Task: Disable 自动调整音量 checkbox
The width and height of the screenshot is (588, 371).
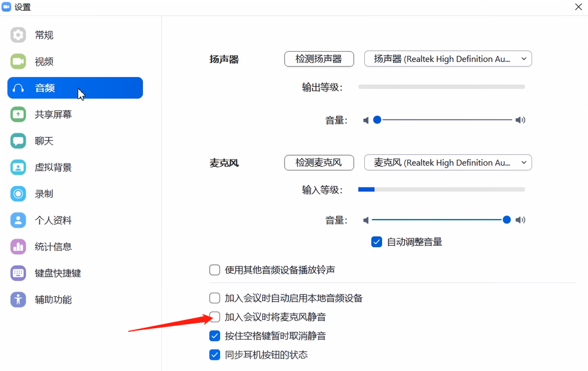Action: coord(376,242)
